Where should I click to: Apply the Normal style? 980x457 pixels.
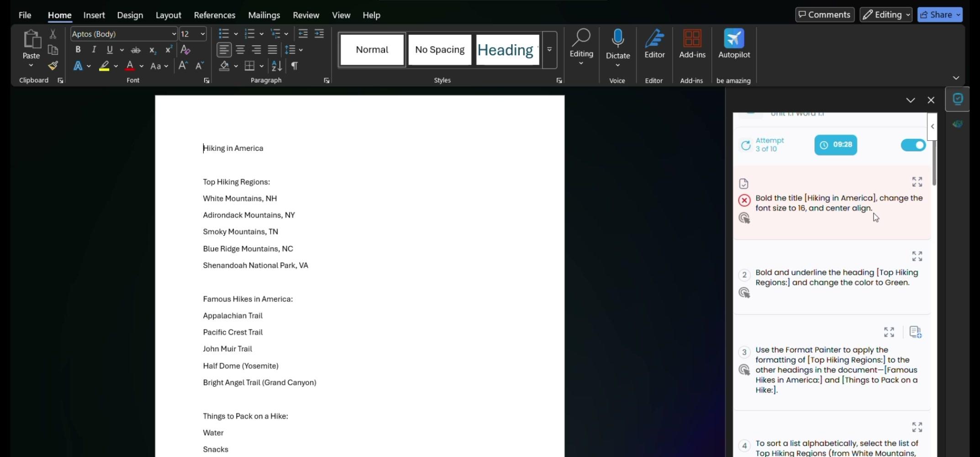pos(372,49)
